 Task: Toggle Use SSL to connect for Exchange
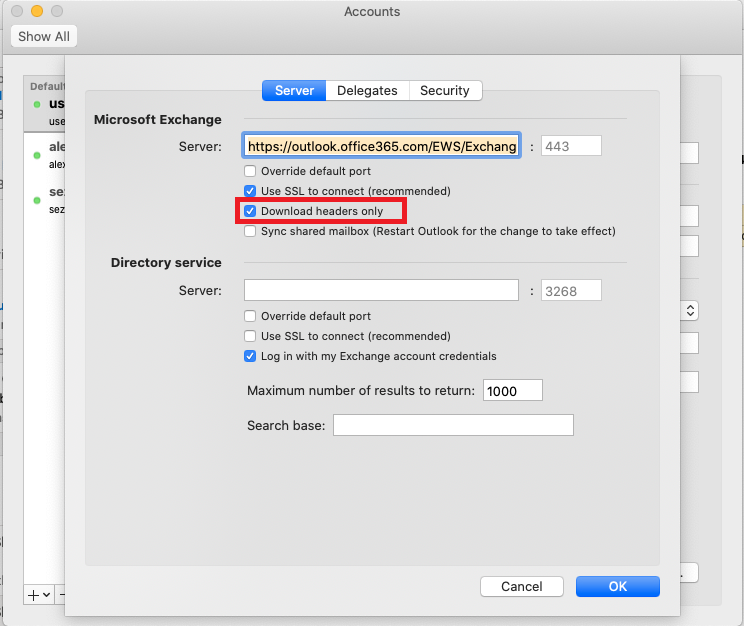point(250,191)
